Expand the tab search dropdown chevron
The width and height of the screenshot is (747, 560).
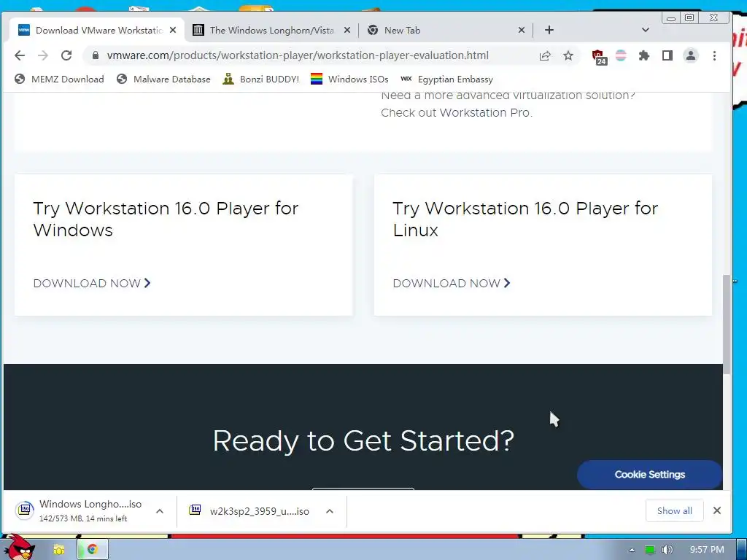pos(646,30)
